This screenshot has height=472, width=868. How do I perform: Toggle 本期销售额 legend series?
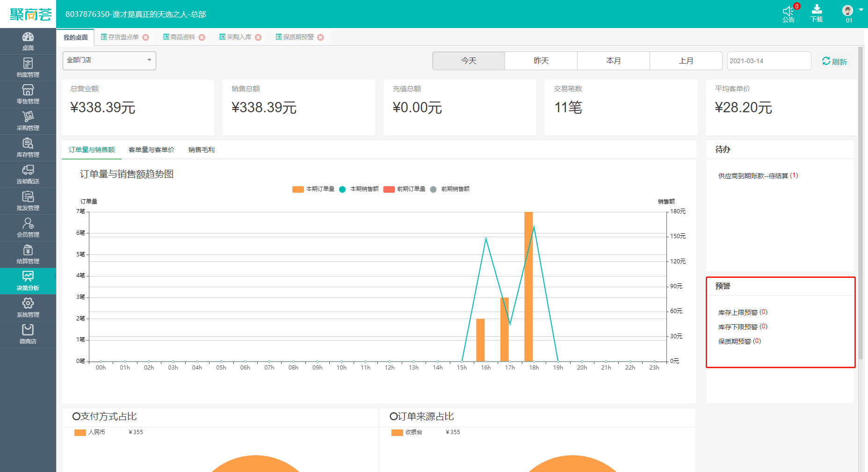tap(359, 189)
